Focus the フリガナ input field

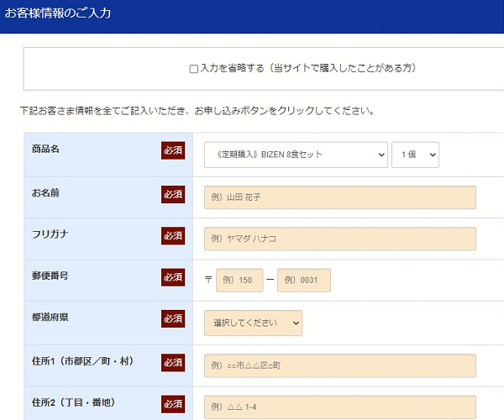point(339,239)
